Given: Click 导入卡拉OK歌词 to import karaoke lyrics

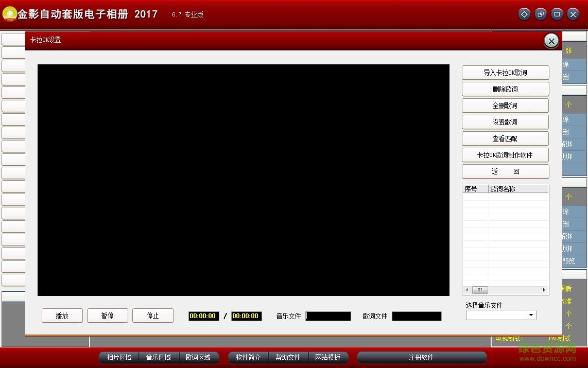Looking at the screenshot, I should coord(505,72).
